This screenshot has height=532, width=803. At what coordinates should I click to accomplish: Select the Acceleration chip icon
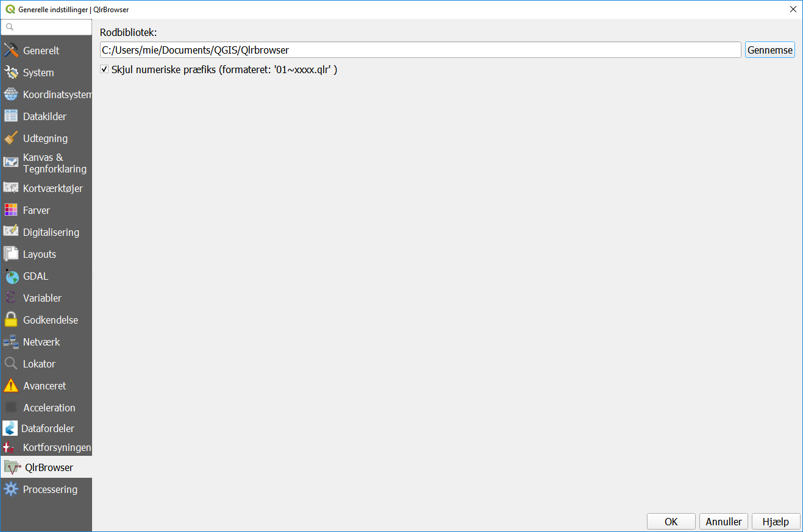[x=11, y=408]
